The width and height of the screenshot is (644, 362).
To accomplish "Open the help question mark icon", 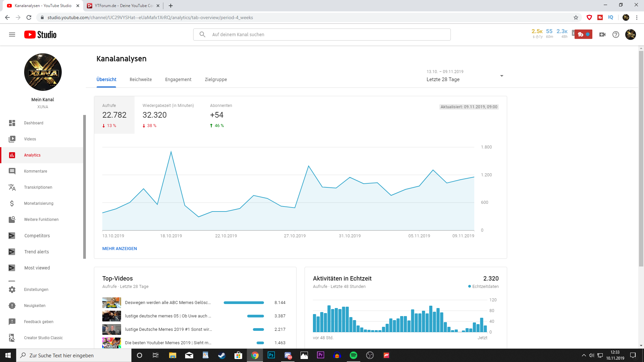I will (x=616, y=35).
